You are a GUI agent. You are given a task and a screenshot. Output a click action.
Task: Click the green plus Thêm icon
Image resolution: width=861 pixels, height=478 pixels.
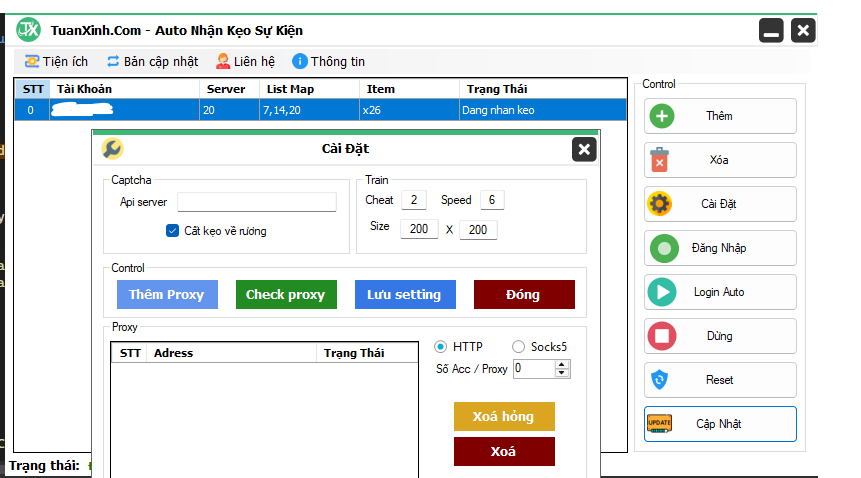pyautogui.click(x=661, y=116)
